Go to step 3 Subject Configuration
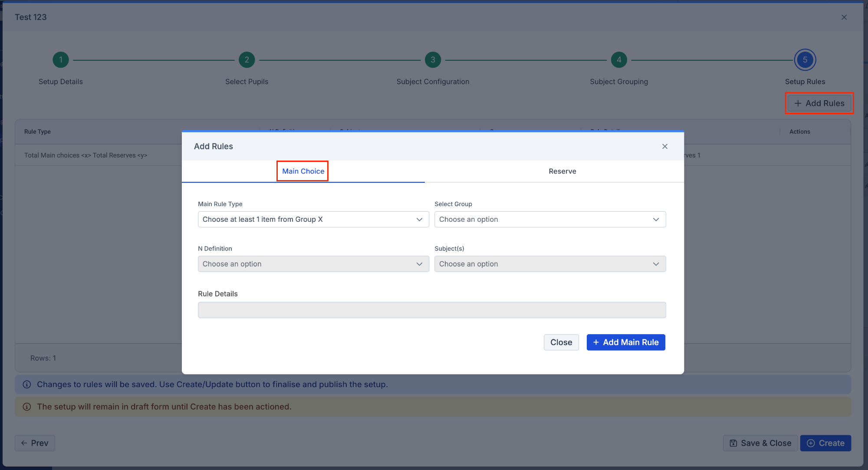Viewport: 868px width, 470px height. 433,60
